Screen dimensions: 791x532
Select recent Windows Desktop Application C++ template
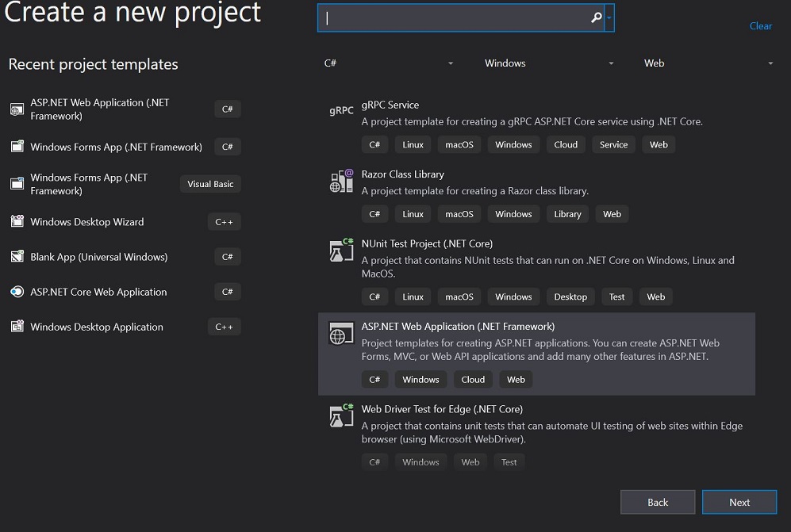(x=97, y=327)
